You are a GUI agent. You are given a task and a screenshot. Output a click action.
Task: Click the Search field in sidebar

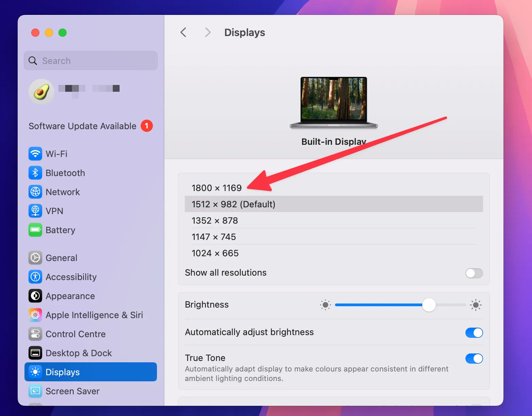(91, 61)
